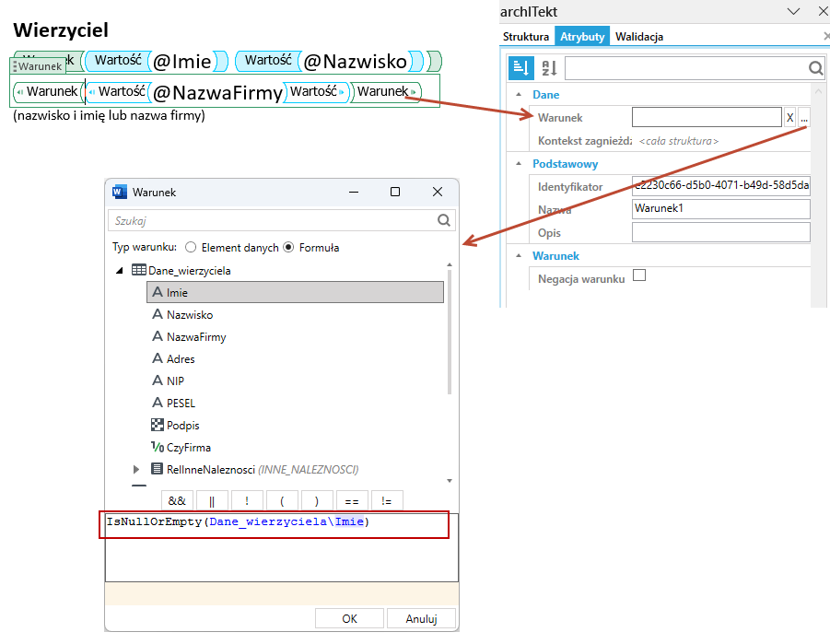Insert the == operator

click(352, 500)
